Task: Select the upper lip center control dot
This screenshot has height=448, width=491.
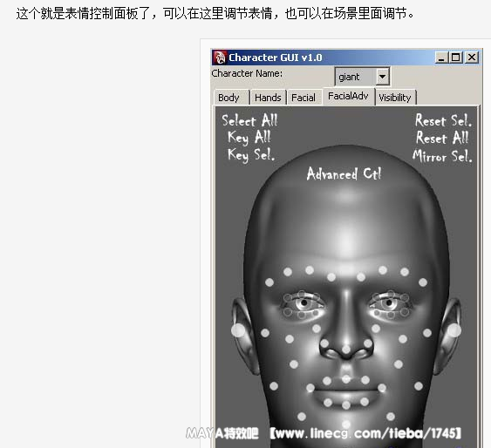Action: (x=346, y=379)
